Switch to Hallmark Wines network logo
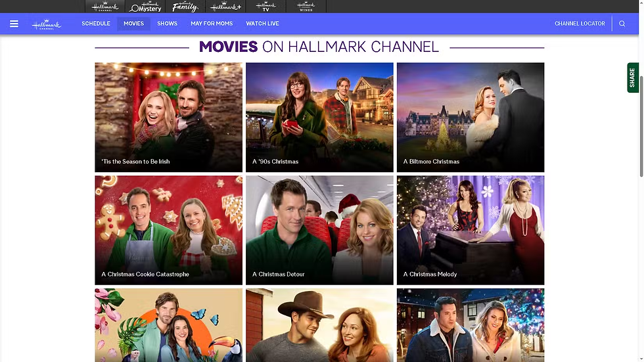This screenshot has width=644, height=362. coord(306,7)
